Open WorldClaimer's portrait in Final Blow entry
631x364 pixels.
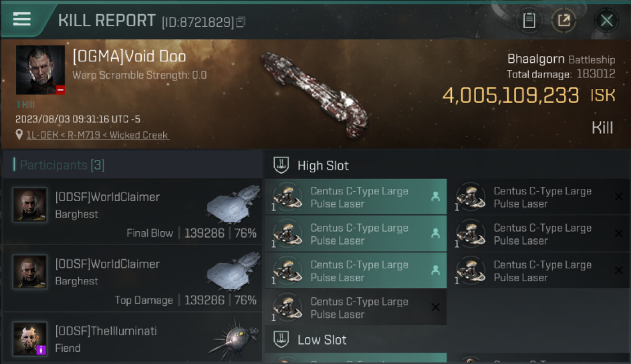click(30, 205)
